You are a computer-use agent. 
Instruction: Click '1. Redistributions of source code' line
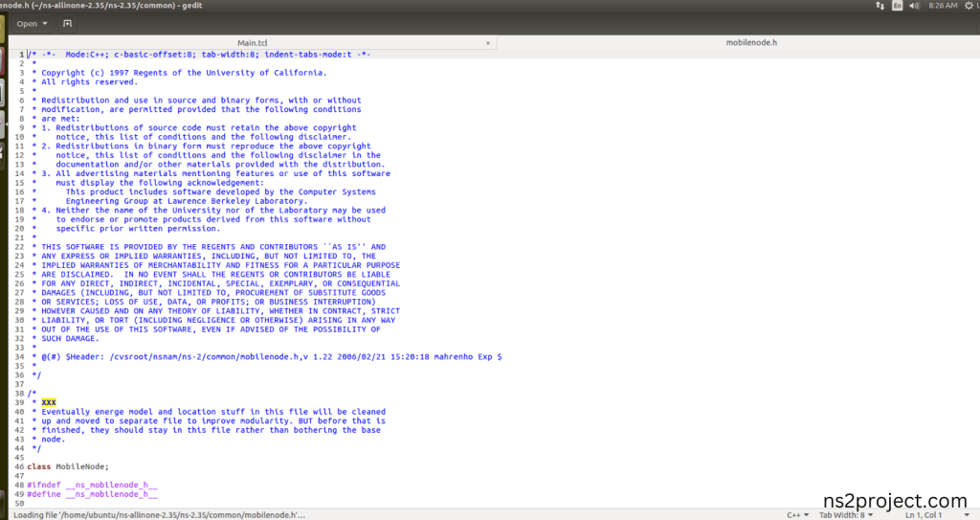click(193, 127)
